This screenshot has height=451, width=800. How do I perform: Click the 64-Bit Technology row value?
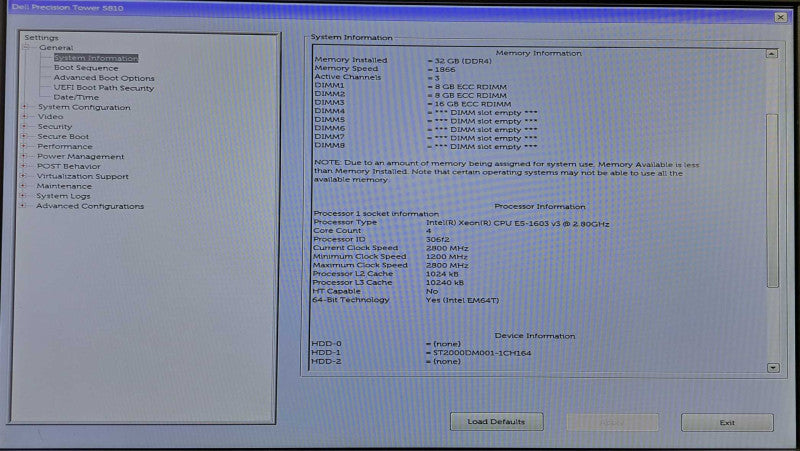point(462,300)
